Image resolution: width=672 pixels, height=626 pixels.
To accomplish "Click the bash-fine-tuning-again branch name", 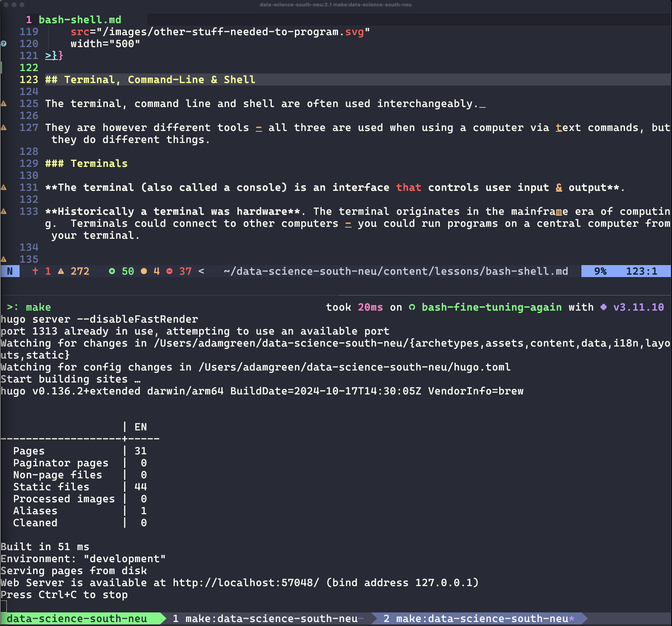I will click(492, 307).
